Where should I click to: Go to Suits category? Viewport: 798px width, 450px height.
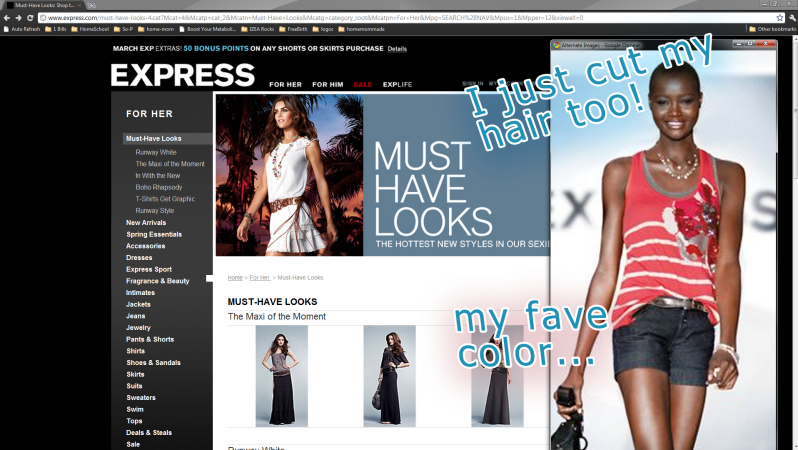[x=134, y=386]
